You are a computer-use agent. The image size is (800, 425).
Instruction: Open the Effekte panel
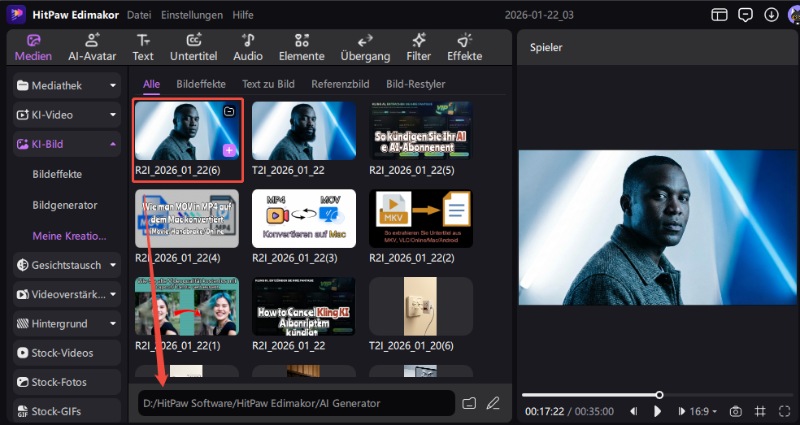point(464,47)
